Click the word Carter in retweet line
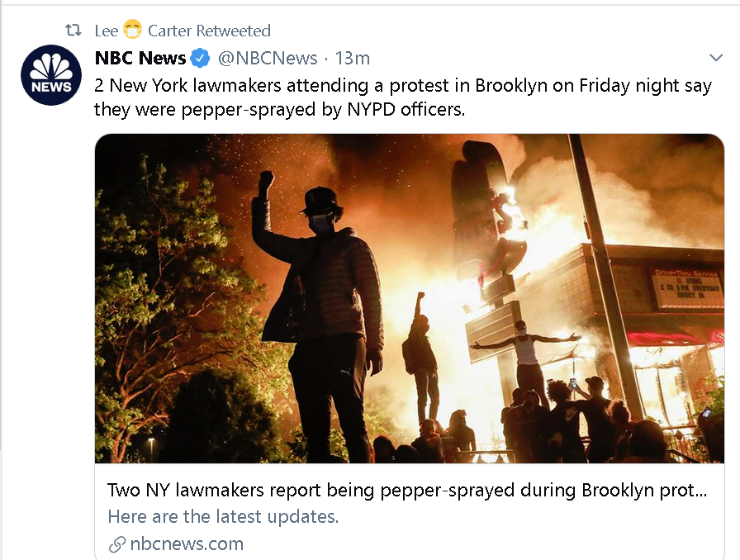740x560 pixels. point(169,31)
